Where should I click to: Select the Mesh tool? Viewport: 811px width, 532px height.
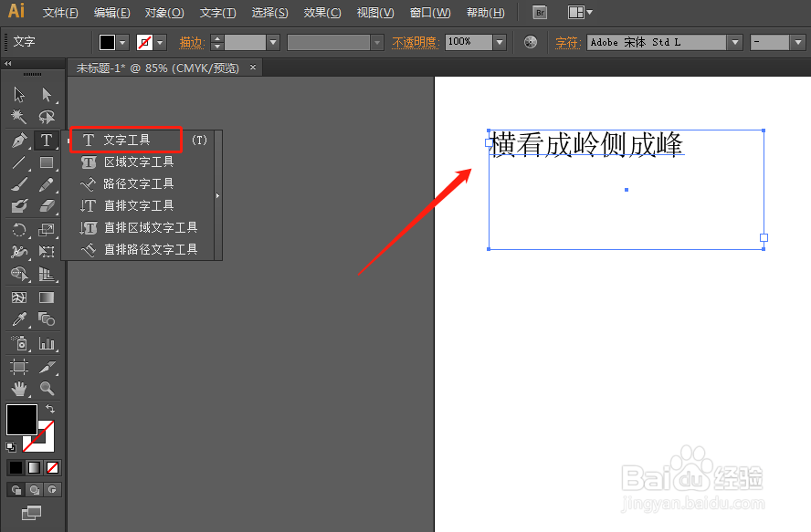coord(19,297)
